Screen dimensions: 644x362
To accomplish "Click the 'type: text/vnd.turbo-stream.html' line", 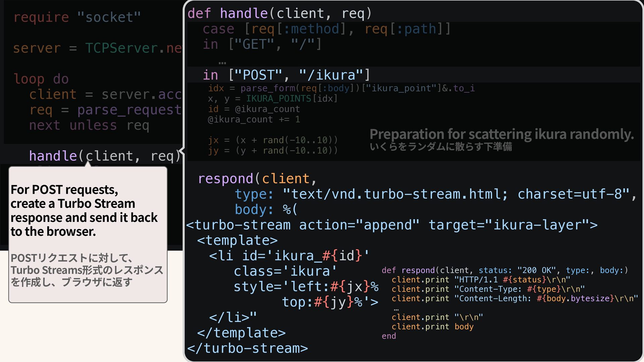I will 435,194.
